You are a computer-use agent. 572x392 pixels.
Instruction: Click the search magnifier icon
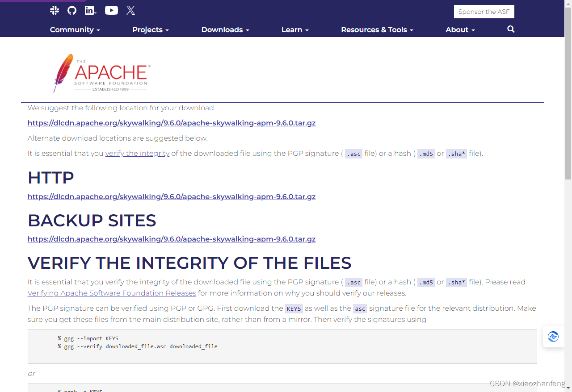(511, 29)
